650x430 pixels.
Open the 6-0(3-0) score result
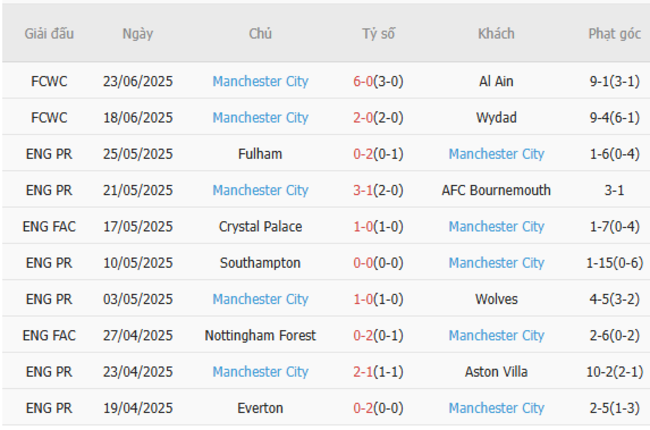click(378, 82)
